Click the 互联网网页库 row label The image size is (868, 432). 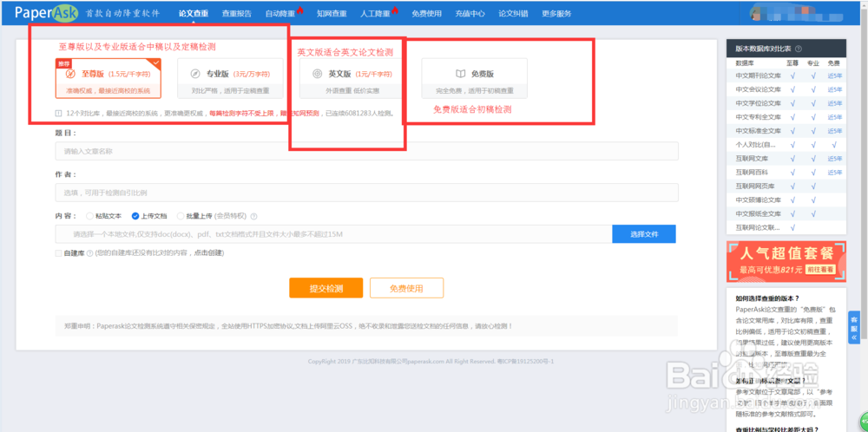pos(754,187)
